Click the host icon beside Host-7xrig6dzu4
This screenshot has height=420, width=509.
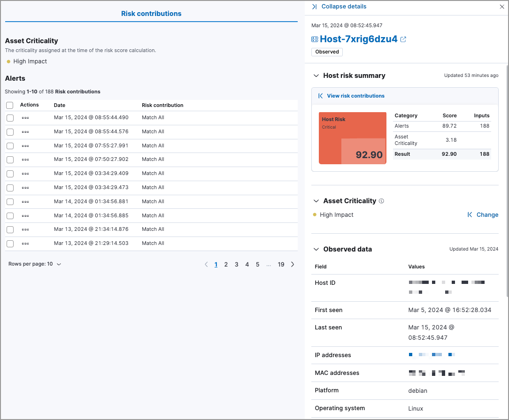tap(314, 39)
